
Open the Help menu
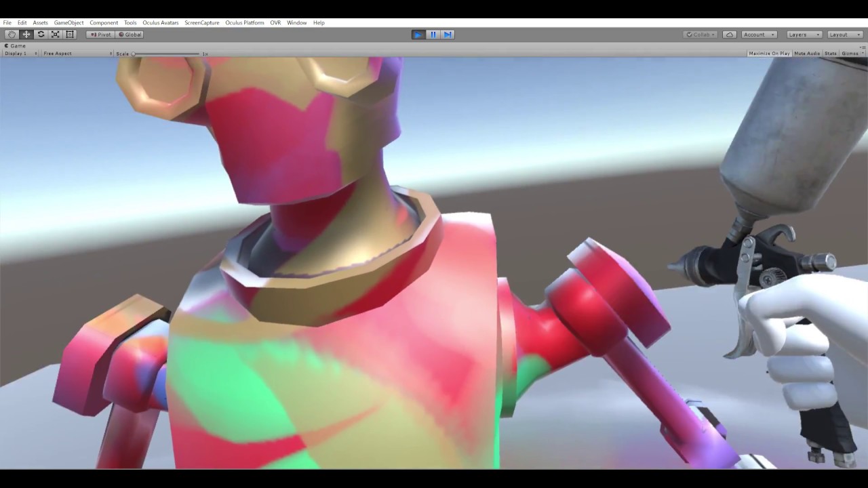pyautogui.click(x=319, y=22)
